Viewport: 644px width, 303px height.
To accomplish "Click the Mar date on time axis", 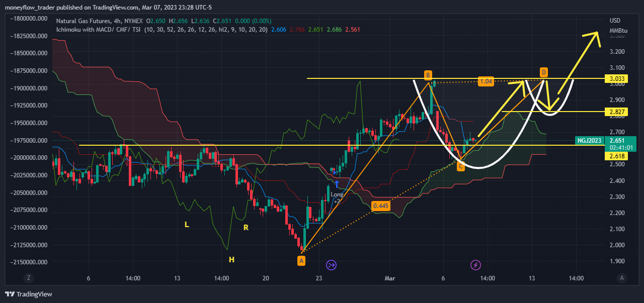I will point(390,278).
